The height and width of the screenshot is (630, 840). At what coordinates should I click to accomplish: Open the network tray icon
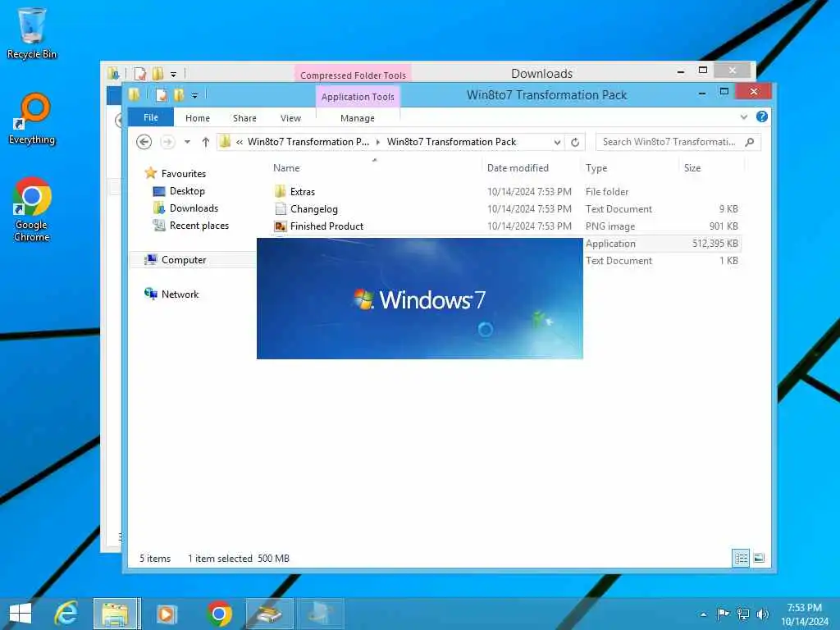743,614
